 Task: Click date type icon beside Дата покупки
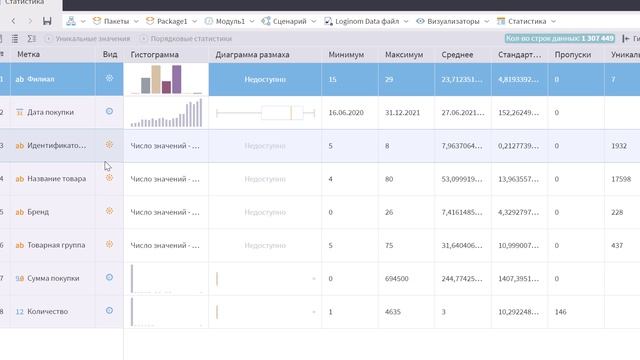pyautogui.click(x=20, y=112)
